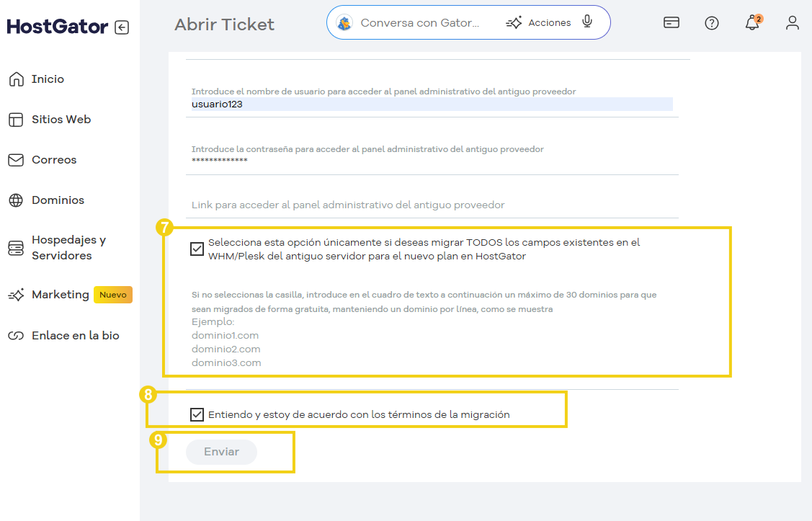Select the Sitios Web grid icon

14,119
